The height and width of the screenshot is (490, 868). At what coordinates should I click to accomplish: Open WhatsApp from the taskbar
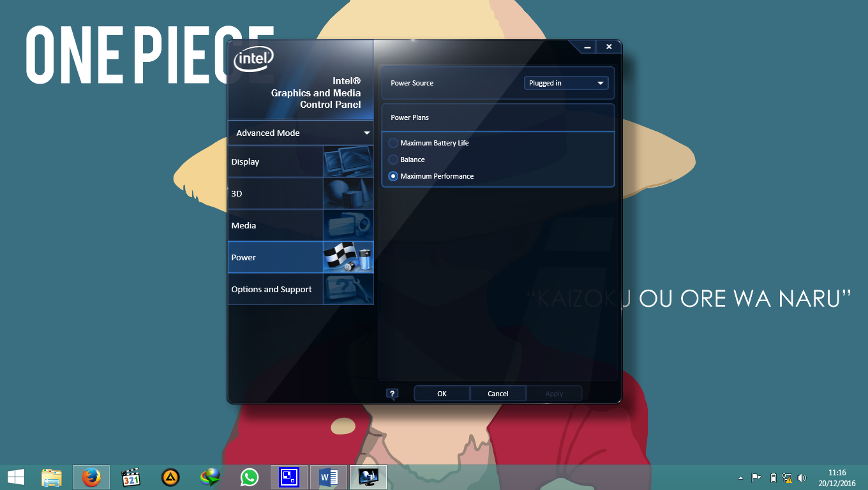coord(250,477)
